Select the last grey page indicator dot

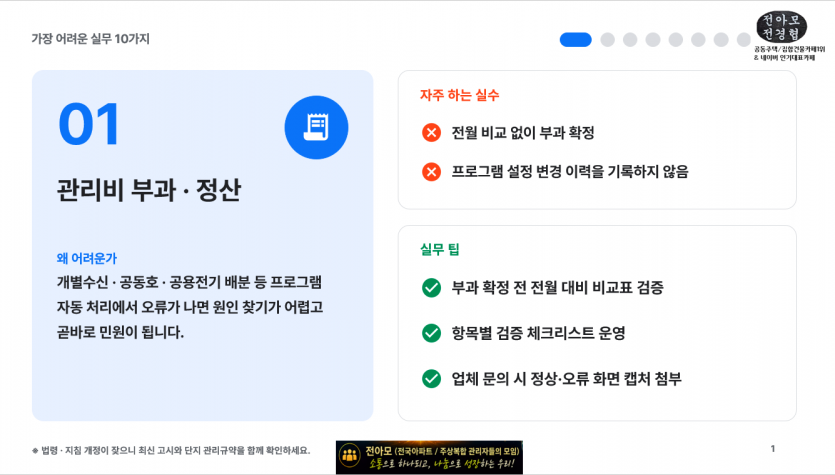(744, 39)
